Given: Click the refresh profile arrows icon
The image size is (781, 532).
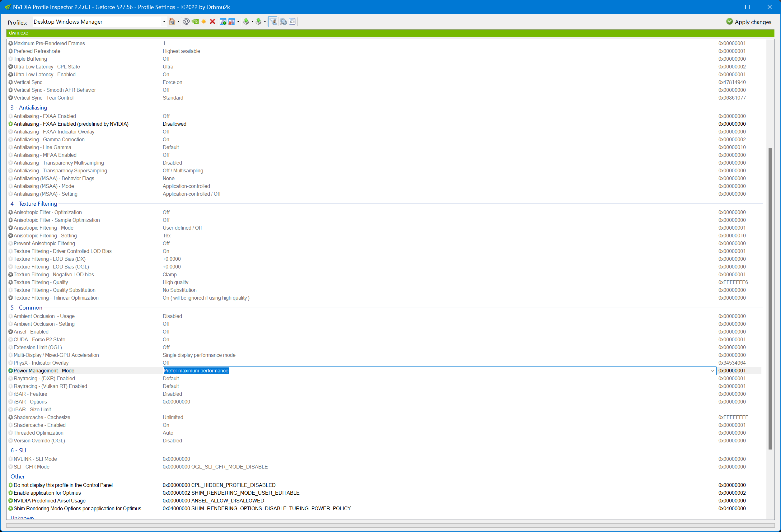Looking at the screenshot, I should [x=186, y=22].
